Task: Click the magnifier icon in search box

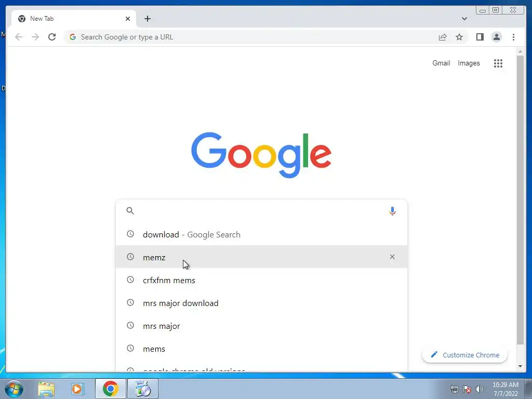Action: [130, 211]
